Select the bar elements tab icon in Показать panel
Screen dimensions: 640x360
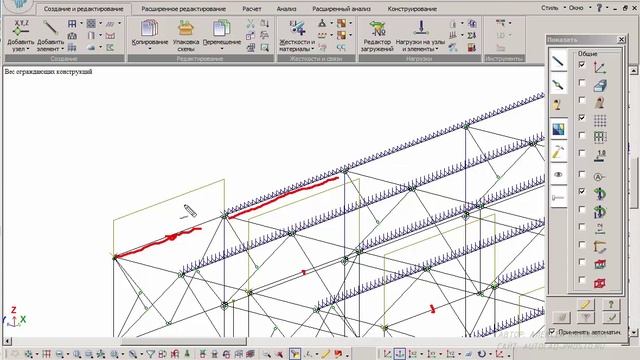click(558, 62)
